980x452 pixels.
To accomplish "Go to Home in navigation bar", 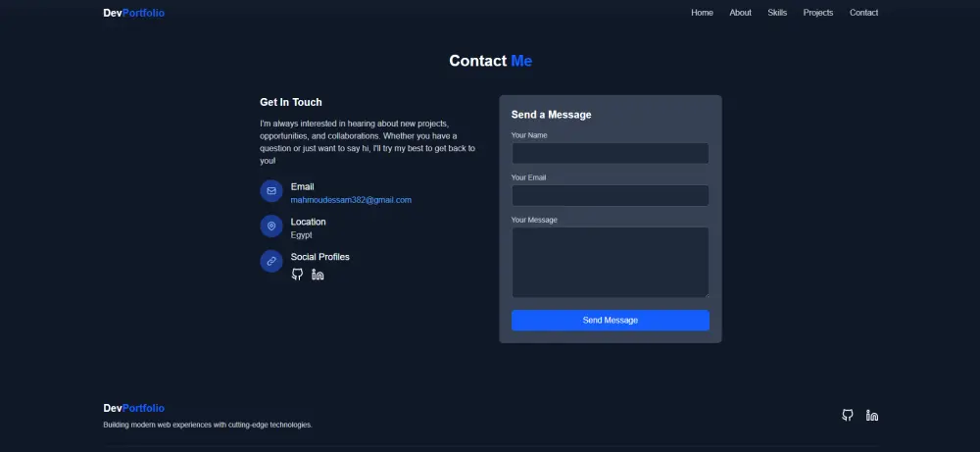I will (x=702, y=13).
